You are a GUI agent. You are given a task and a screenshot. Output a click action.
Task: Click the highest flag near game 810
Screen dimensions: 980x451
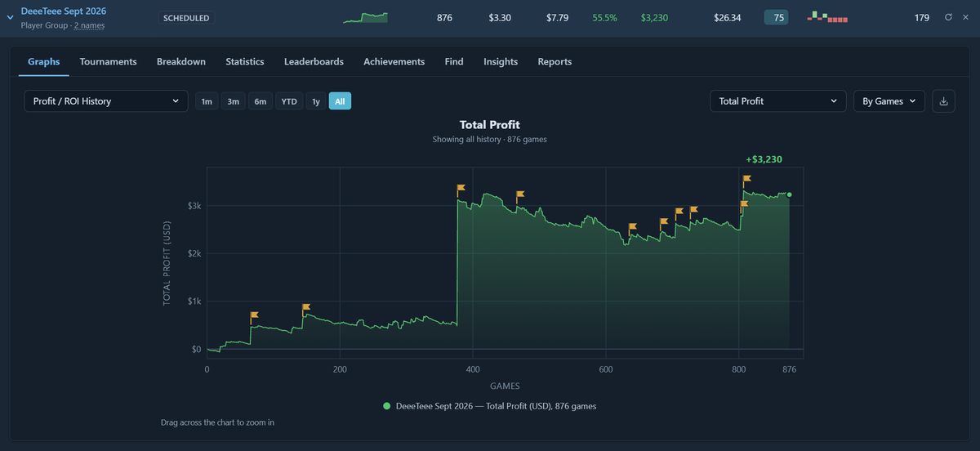click(x=746, y=178)
